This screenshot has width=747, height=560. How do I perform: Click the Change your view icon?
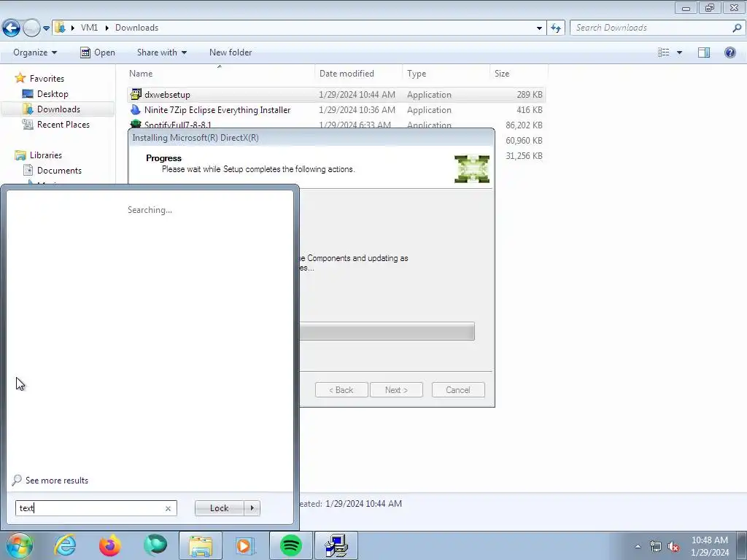pos(663,52)
